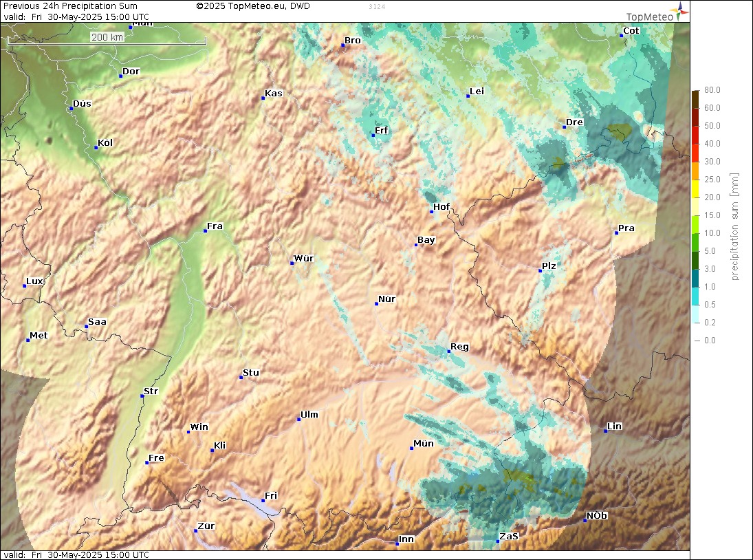Image resolution: width=753 pixels, height=560 pixels.
Task: Click the TopMeteo logo text
Action: [650, 17]
